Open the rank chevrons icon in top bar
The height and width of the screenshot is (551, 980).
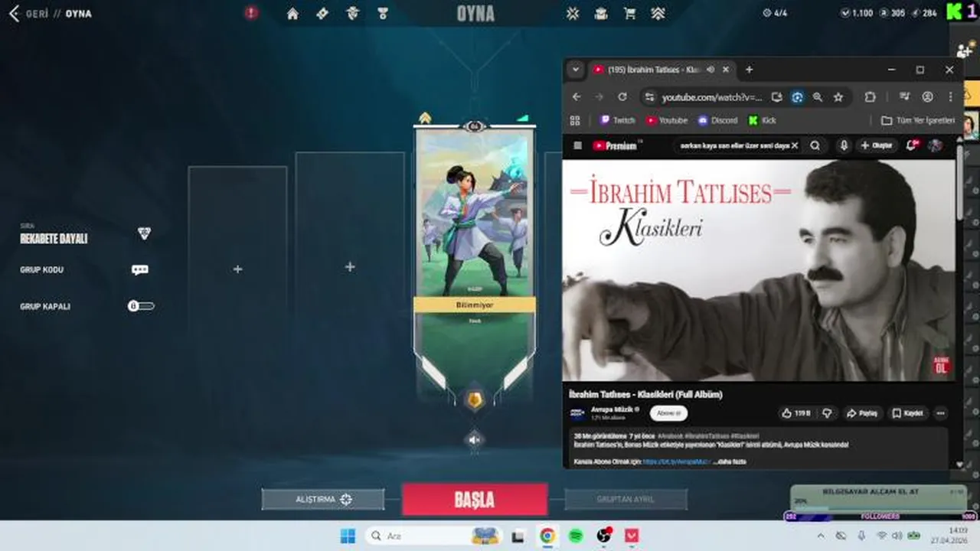click(x=658, y=14)
